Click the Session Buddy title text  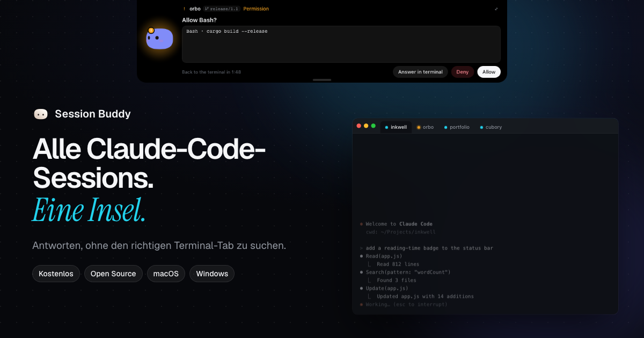(x=93, y=114)
